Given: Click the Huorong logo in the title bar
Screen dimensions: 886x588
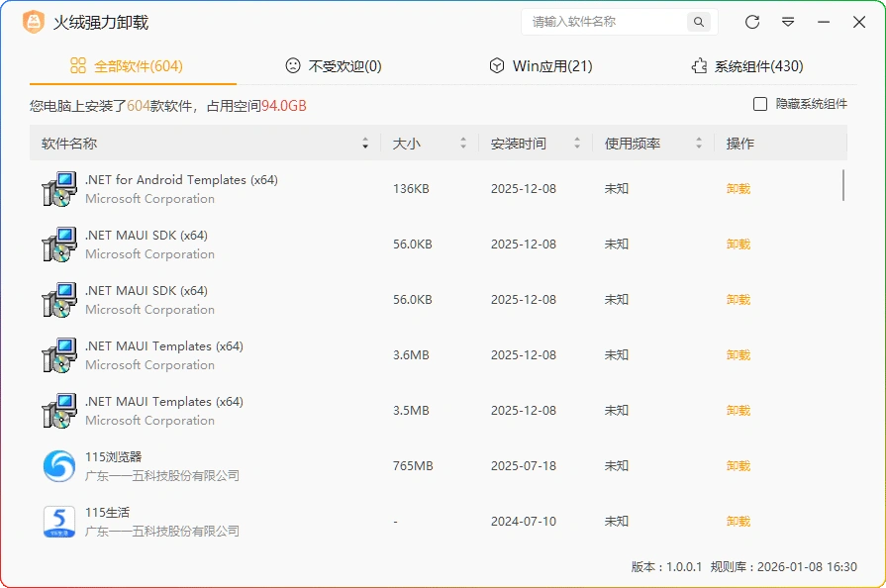Looking at the screenshot, I should 32,21.
